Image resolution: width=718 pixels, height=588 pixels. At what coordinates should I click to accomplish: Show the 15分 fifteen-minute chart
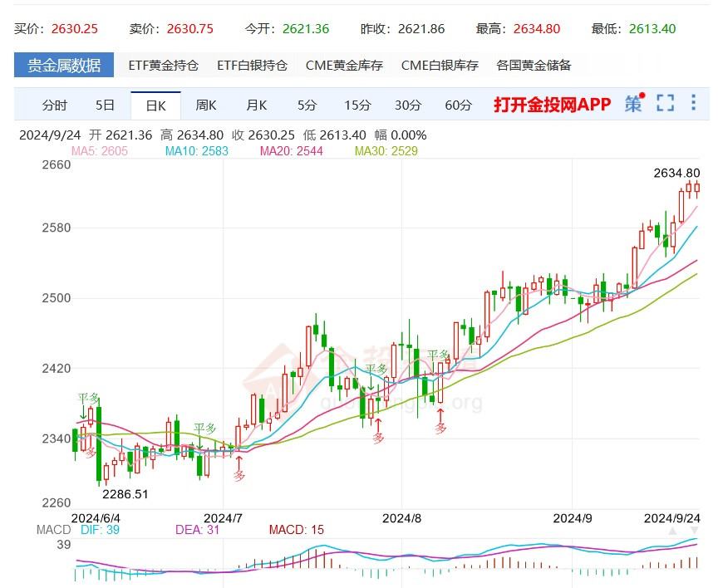pos(357,105)
